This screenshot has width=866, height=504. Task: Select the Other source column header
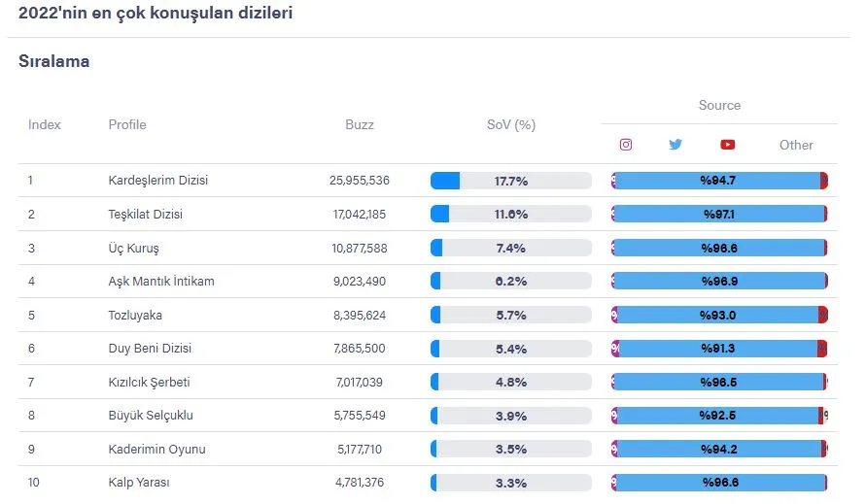[x=796, y=146]
